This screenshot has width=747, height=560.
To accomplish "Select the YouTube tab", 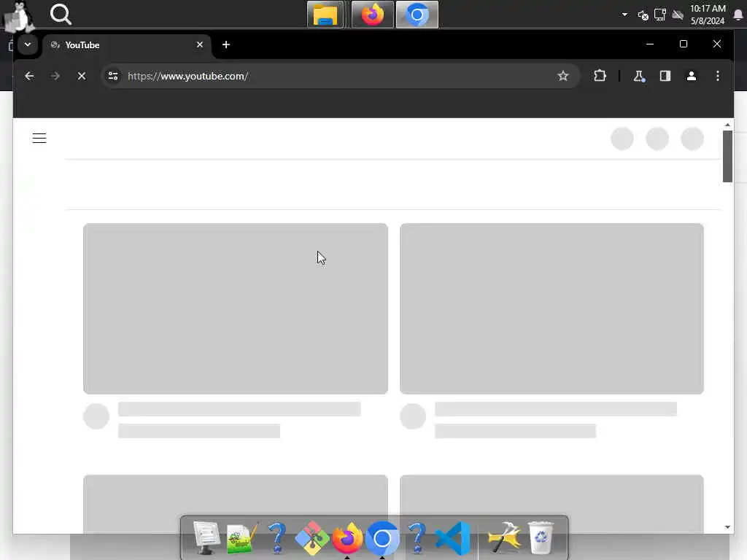I will (x=127, y=44).
